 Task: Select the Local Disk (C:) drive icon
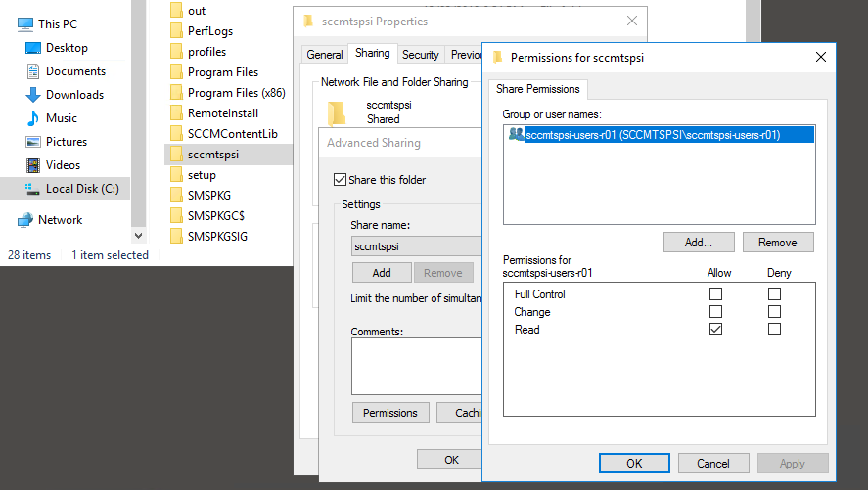click(x=32, y=189)
